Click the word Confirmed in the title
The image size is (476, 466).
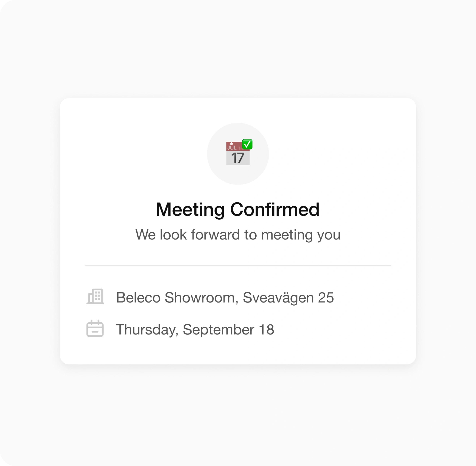(x=275, y=210)
